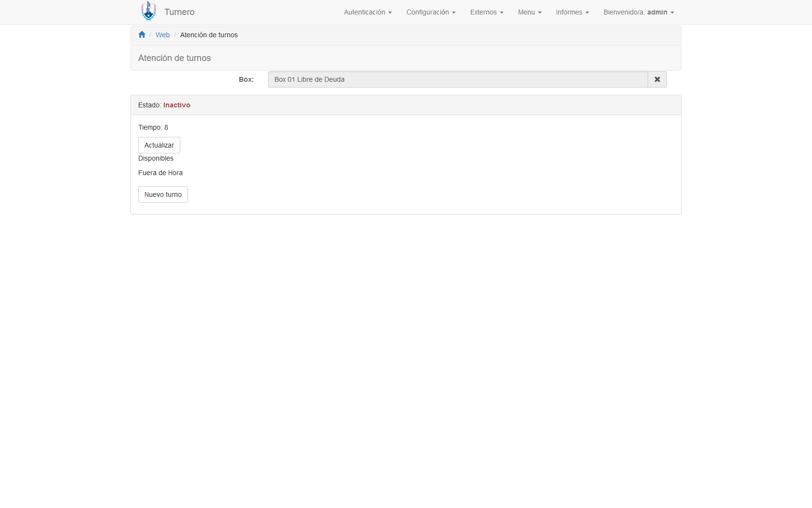
Task: Create a turn with Nuevo turno button
Action: coord(163,194)
